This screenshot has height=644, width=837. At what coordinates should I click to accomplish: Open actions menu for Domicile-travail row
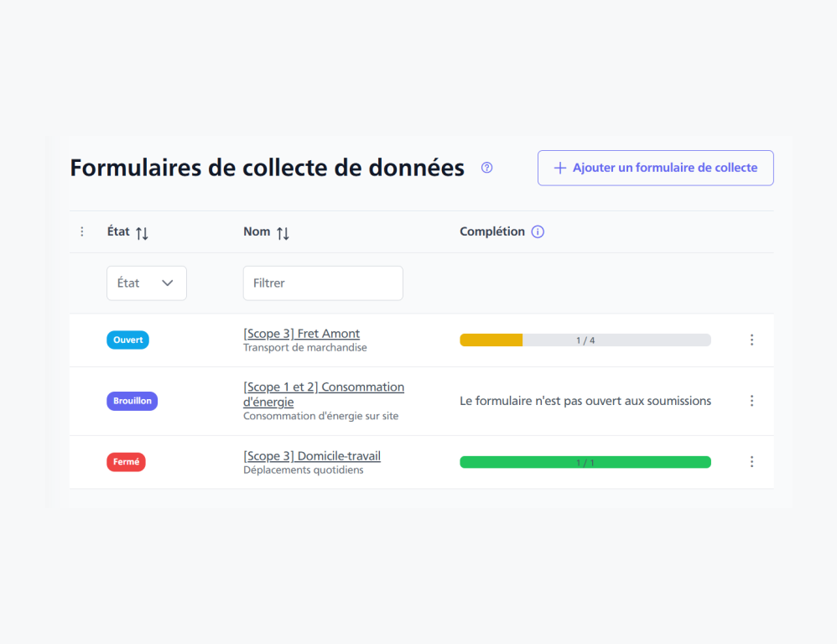tap(751, 461)
